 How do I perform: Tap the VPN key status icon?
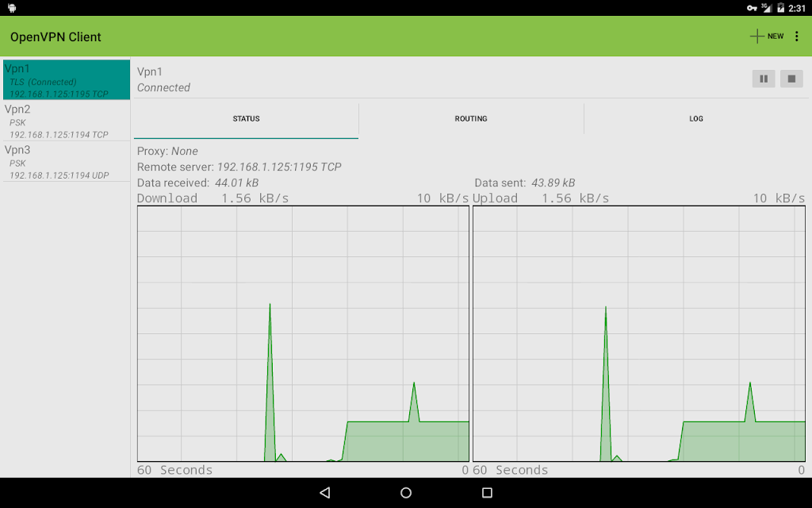752,8
